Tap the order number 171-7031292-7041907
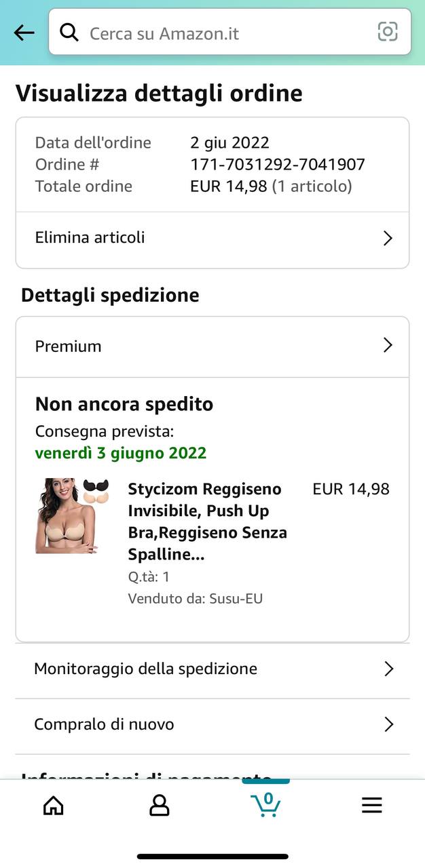This screenshot has height=868, width=425. click(x=278, y=164)
